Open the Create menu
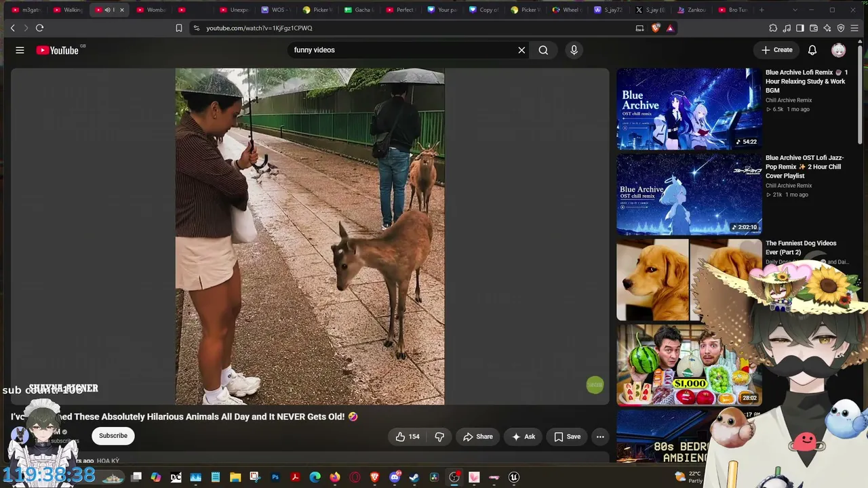868x488 pixels. [x=777, y=50]
